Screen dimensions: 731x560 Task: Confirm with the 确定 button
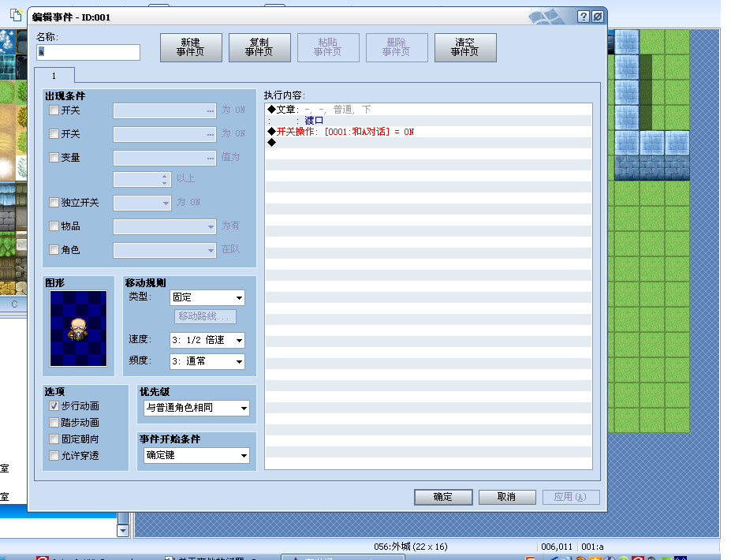coord(443,497)
